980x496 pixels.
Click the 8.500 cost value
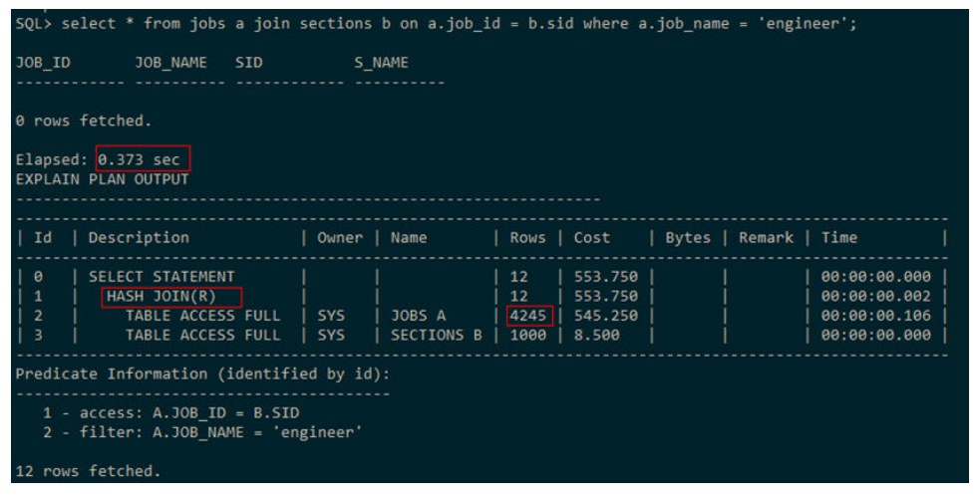click(595, 335)
